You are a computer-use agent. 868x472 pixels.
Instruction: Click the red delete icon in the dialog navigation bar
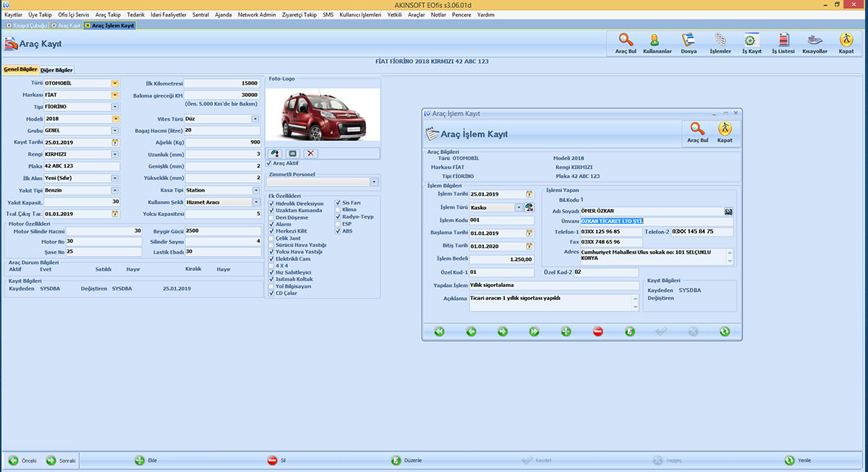tap(597, 331)
